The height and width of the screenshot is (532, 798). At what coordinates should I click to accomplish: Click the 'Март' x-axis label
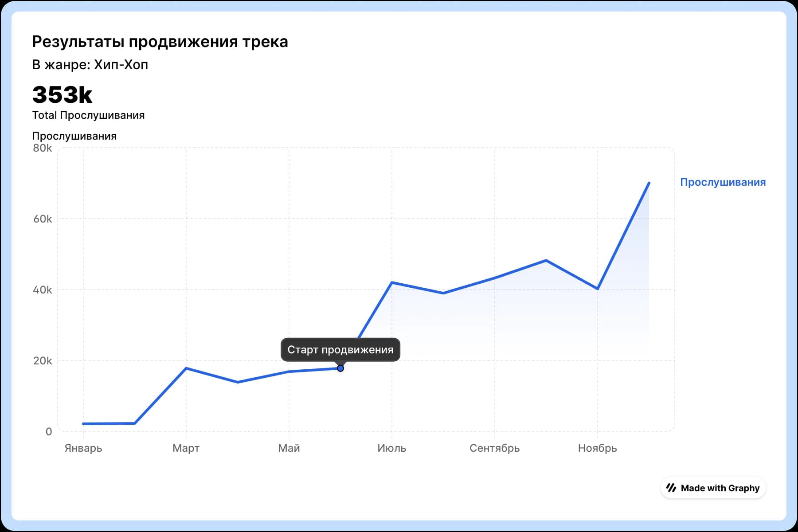click(186, 448)
